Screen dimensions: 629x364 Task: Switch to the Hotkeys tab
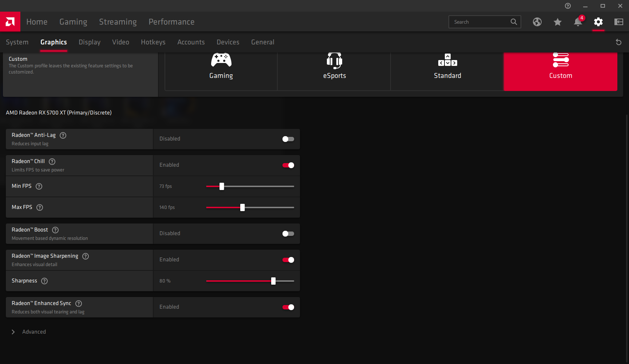(x=153, y=42)
